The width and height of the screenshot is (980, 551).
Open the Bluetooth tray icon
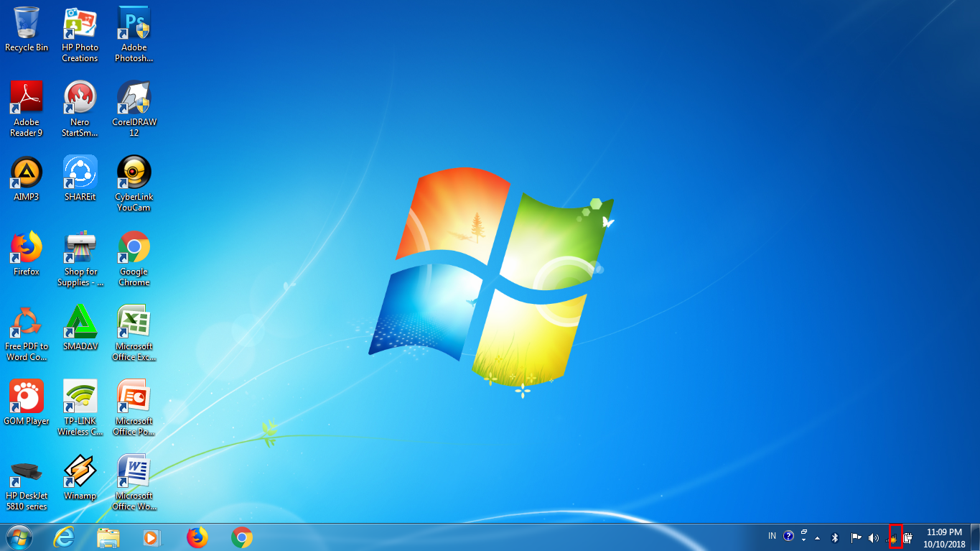click(835, 537)
